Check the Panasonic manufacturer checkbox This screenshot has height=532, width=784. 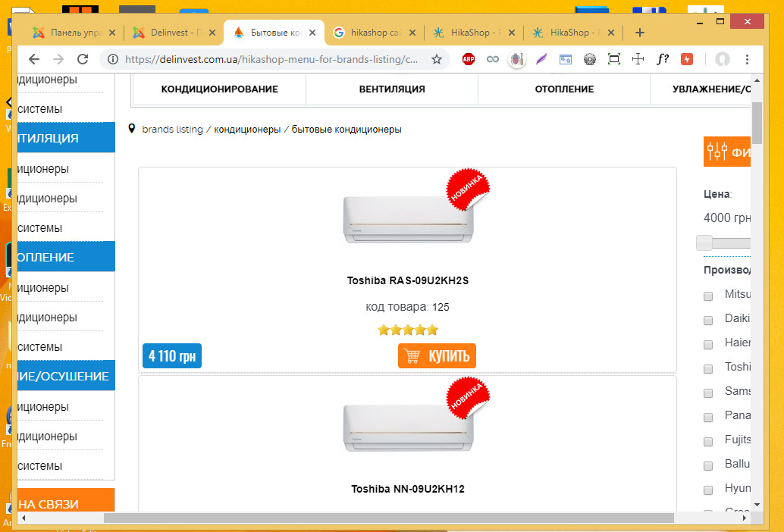click(x=708, y=417)
